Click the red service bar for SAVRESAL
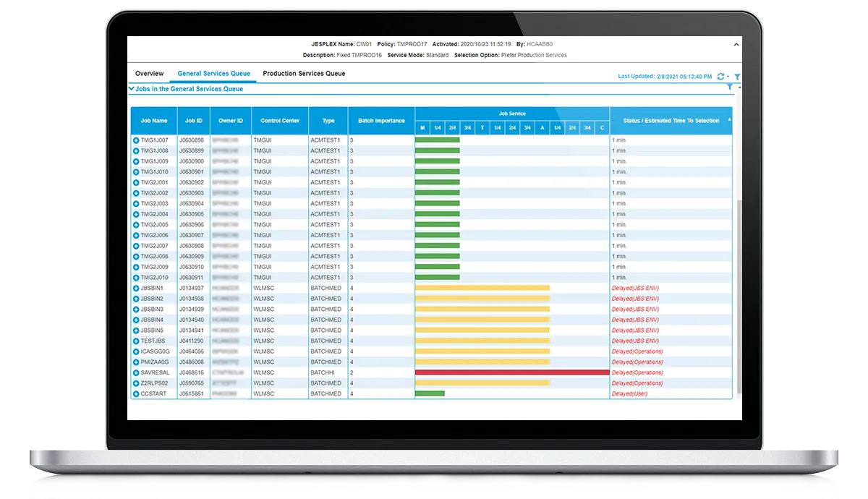 [x=512, y=372]
